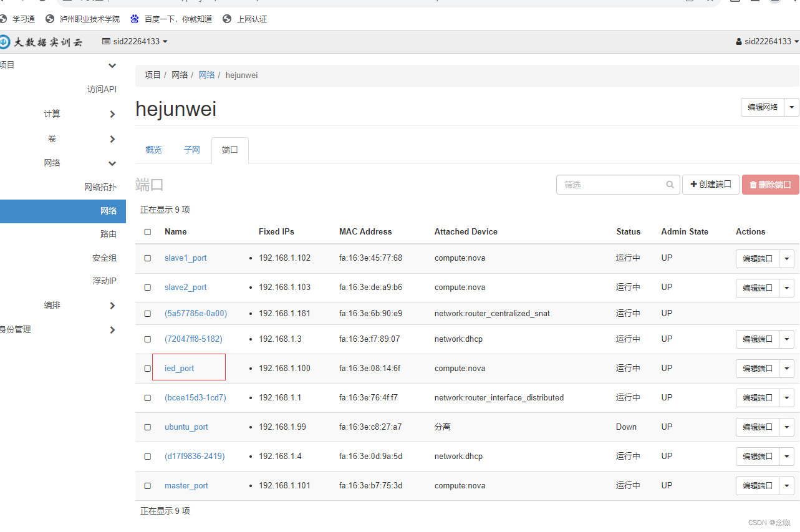The height and width of the screenshot is (532, 800).
Task: Click the Name column header
Action: [176, 232]
